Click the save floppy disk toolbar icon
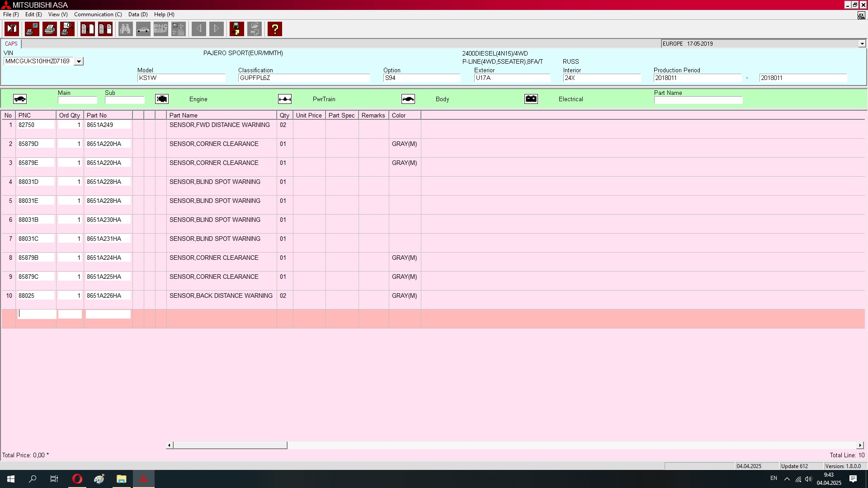 click(x=236, y=29)
